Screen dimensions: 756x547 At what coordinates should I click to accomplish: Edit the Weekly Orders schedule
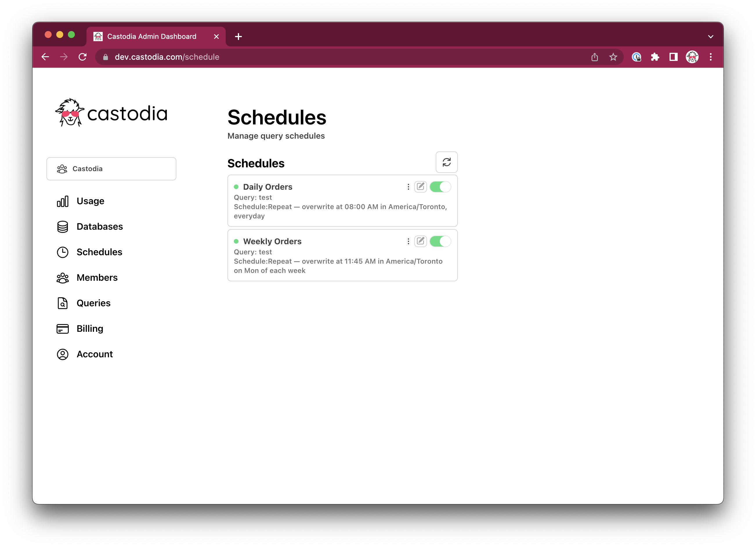click(420, 241)
